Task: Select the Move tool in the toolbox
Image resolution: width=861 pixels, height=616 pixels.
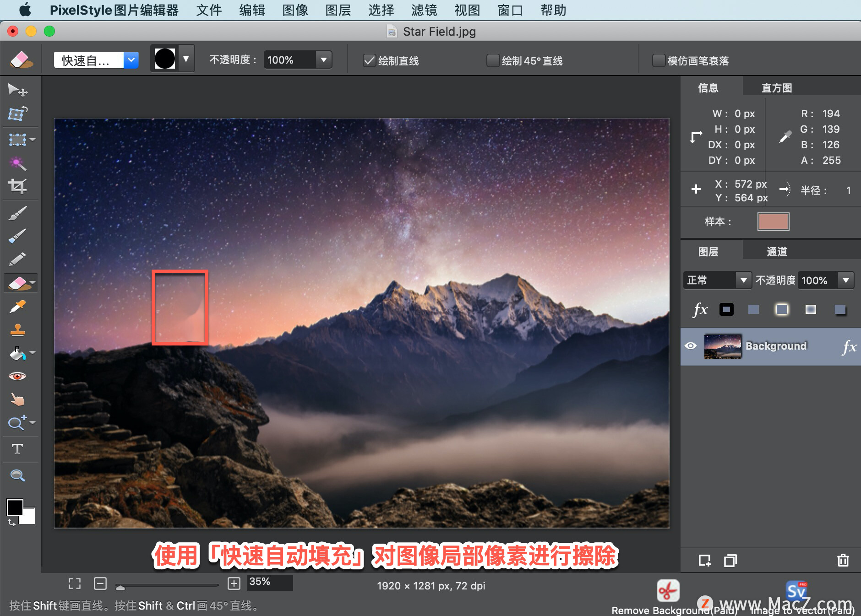Action: (17, 90)
